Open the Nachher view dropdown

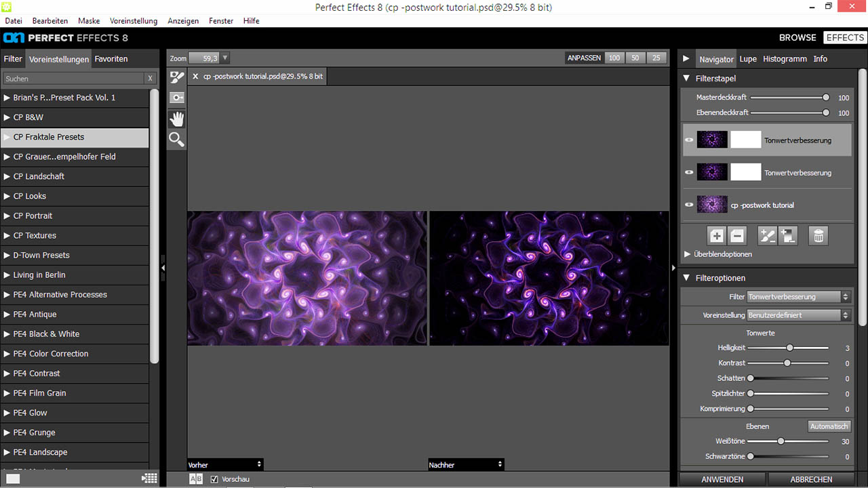point(466,465)
